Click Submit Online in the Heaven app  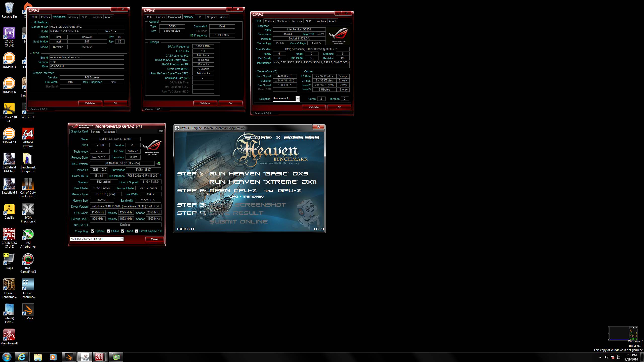(238, 222)
